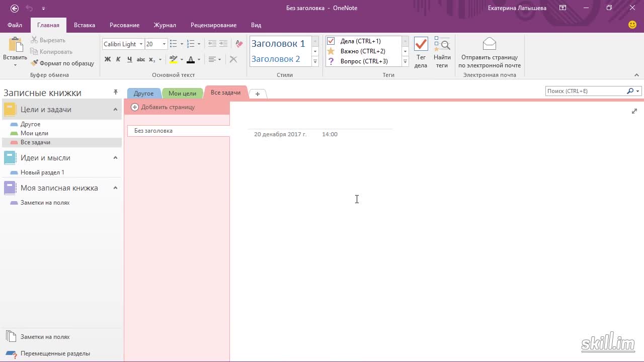Switch to the Вставка ribbon tab
The image size is (644, 362).
(x=85, y=25)
